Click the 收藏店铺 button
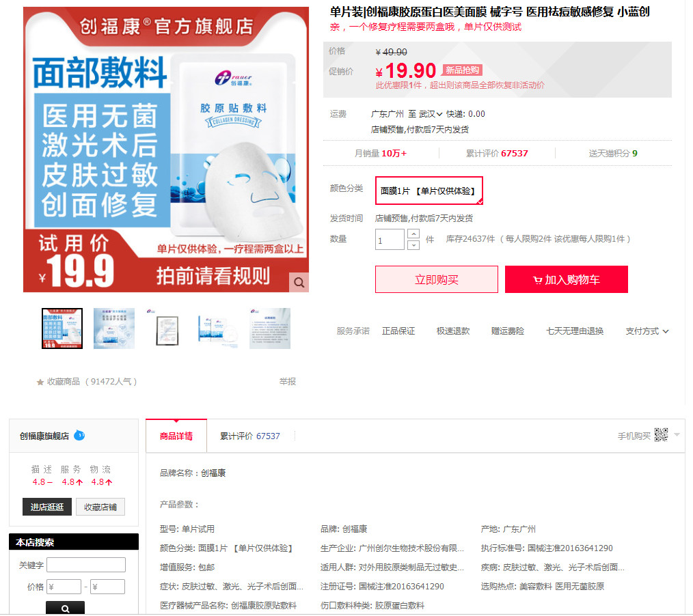 coord(100,507)
